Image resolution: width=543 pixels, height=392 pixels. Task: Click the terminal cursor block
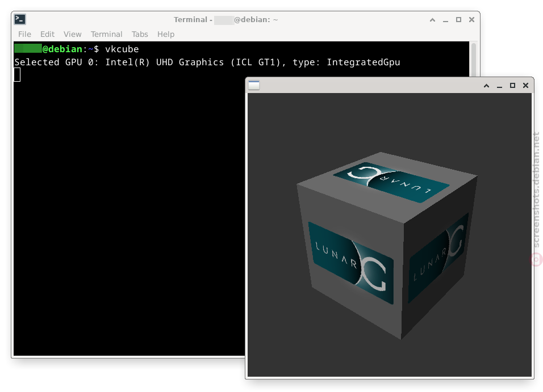[17, 75]
